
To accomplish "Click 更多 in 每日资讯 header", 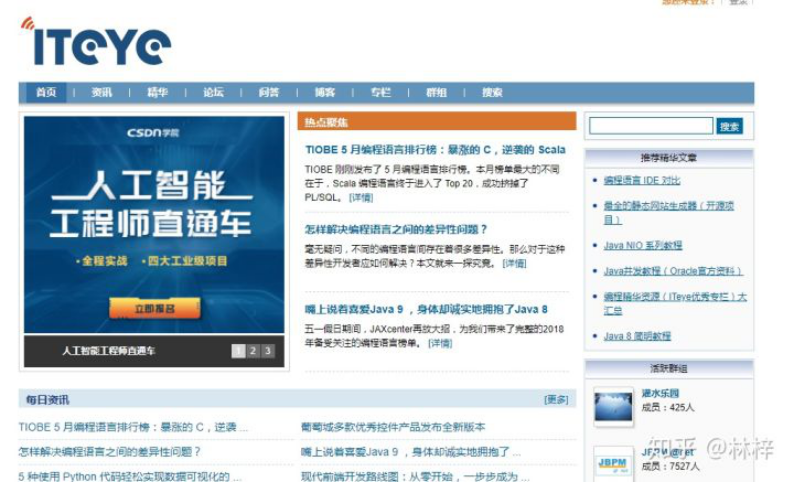I will [556, 400].
